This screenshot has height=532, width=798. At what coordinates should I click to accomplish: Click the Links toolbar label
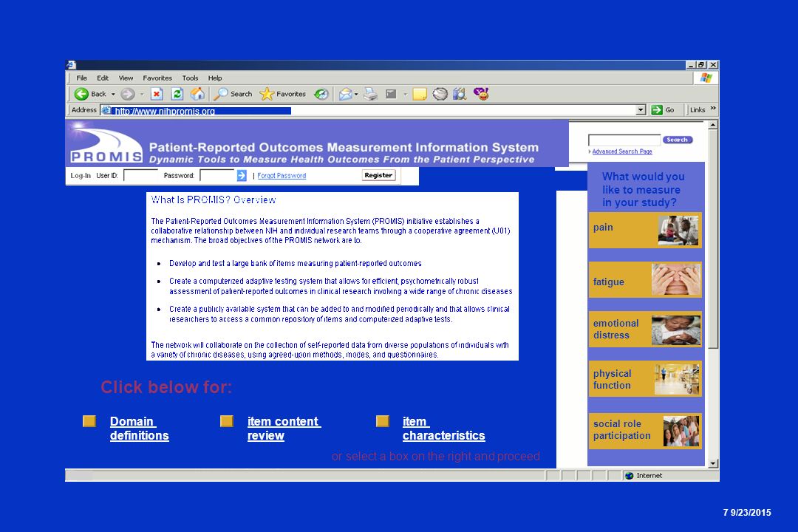click(x=698, y=110)
